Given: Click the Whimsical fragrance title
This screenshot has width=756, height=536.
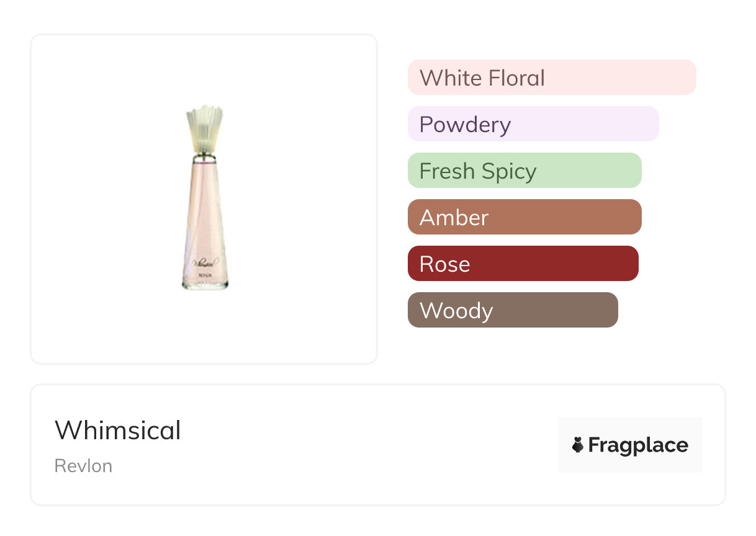Looking at the screenshot, I should click(x=118, y=431).
